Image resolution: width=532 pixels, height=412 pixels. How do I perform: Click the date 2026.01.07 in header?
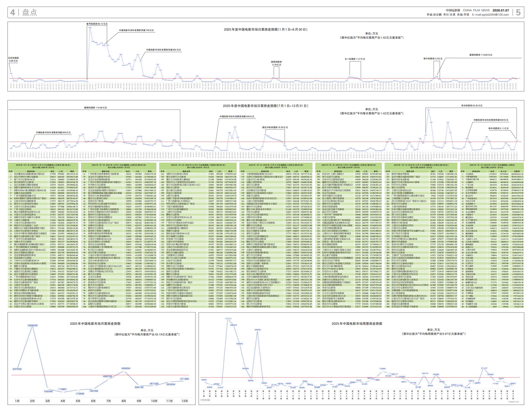[x=501, y=10]
